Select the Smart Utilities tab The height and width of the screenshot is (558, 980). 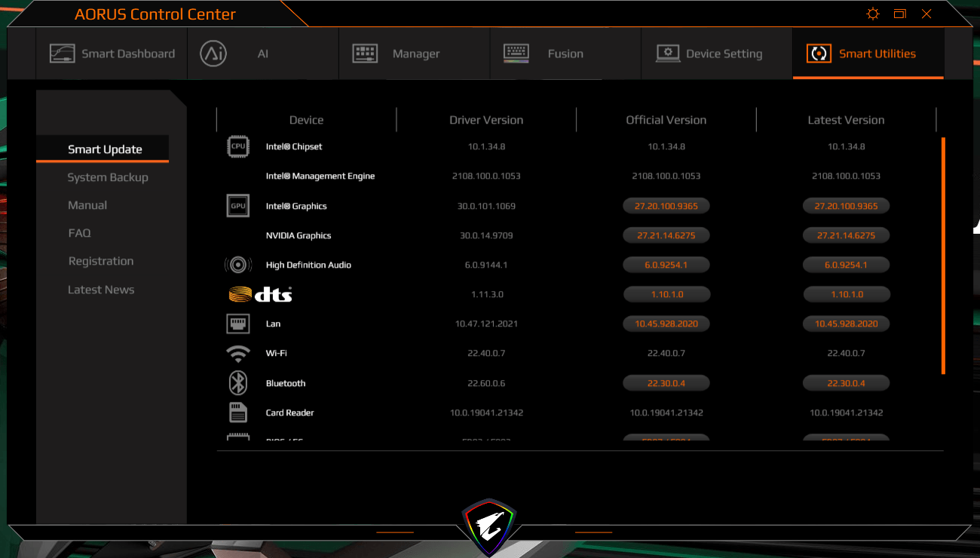[x=868, y=54]
